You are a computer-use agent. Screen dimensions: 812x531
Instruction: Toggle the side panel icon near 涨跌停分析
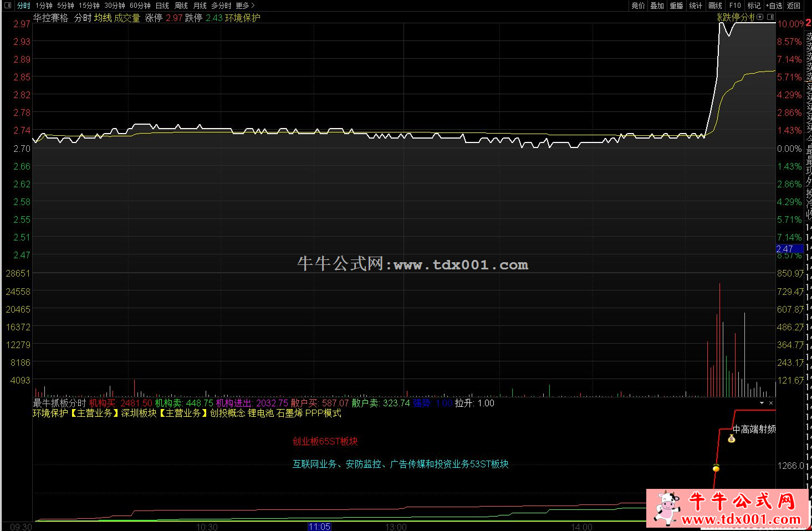click(770, 17)
